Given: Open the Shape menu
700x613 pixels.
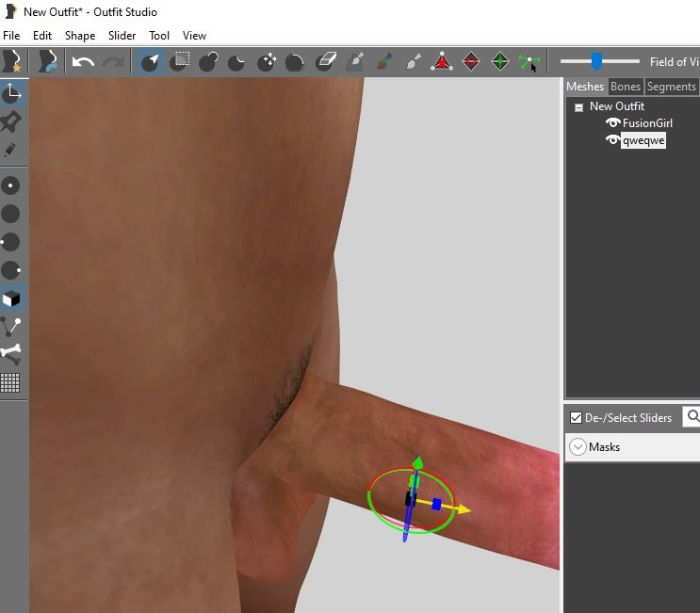Looking at the screenshot, I should click(x=79, y=36).
